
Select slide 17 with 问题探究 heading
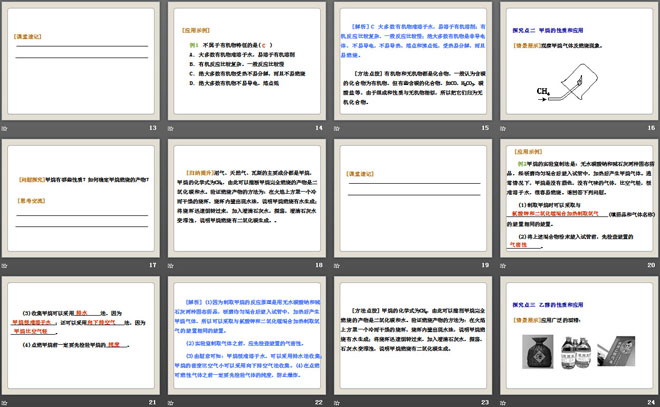pos(80,198)
